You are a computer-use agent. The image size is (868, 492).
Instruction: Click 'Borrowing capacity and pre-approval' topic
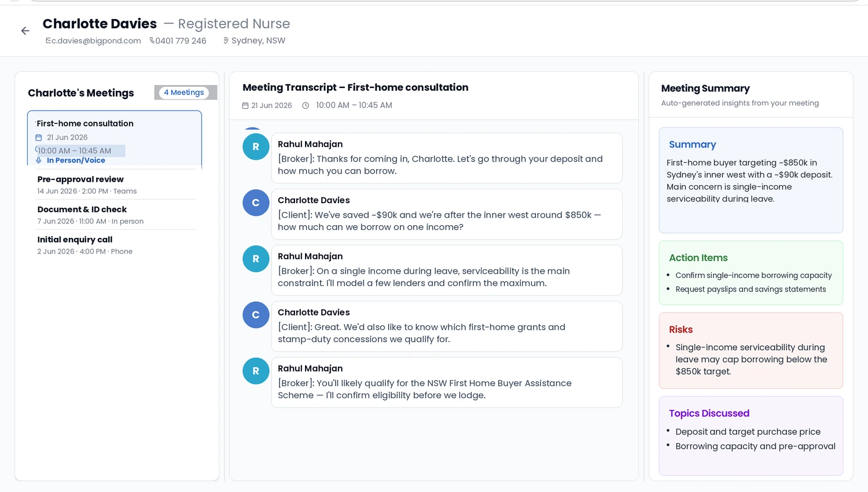755,446
